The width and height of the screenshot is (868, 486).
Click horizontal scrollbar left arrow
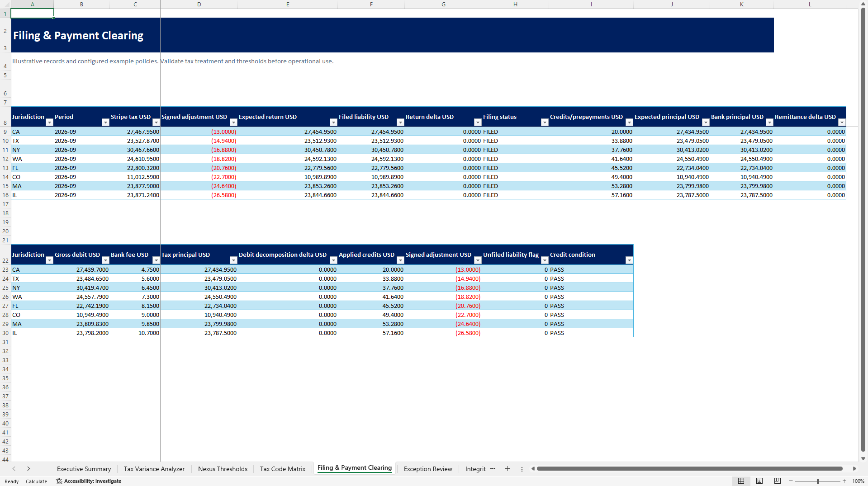(533, 469)
